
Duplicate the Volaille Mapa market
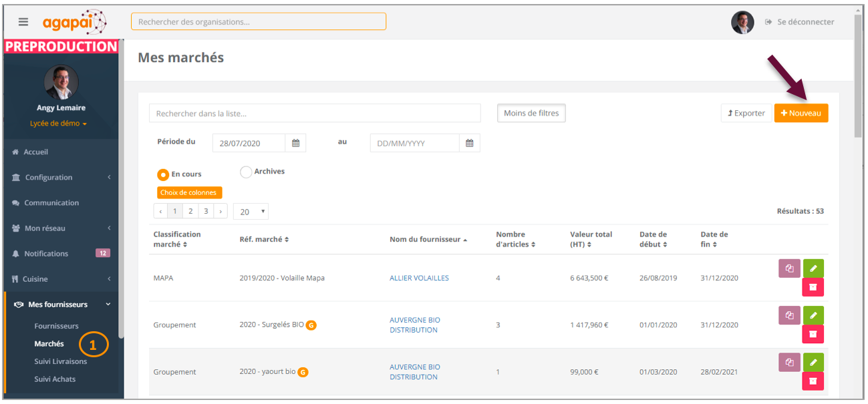789,268
